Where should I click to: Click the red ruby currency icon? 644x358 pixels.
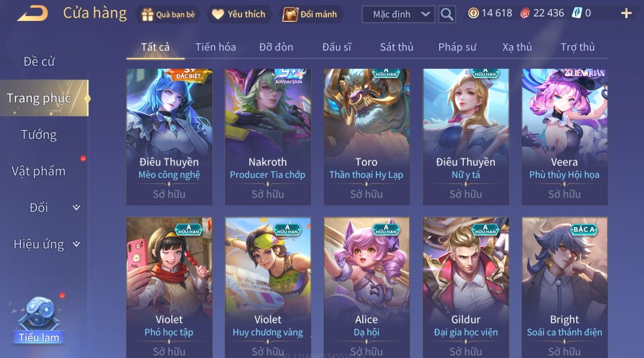(x=525, y=13)
